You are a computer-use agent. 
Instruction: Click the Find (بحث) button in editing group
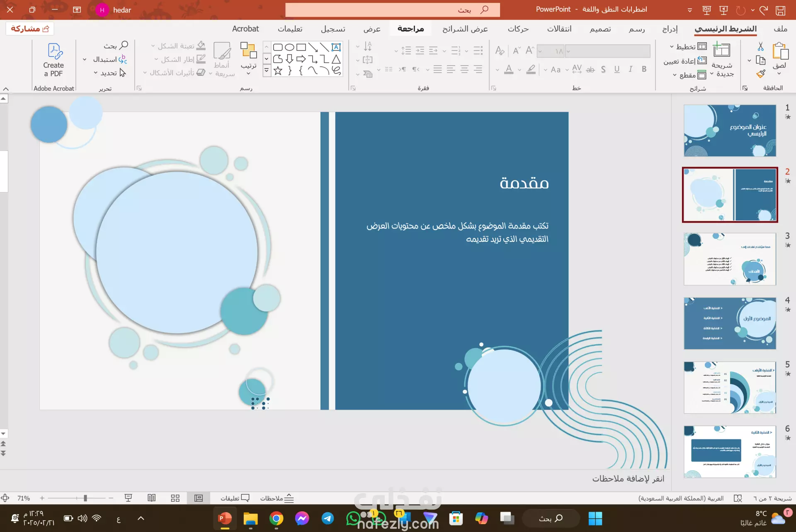[116, 46]
